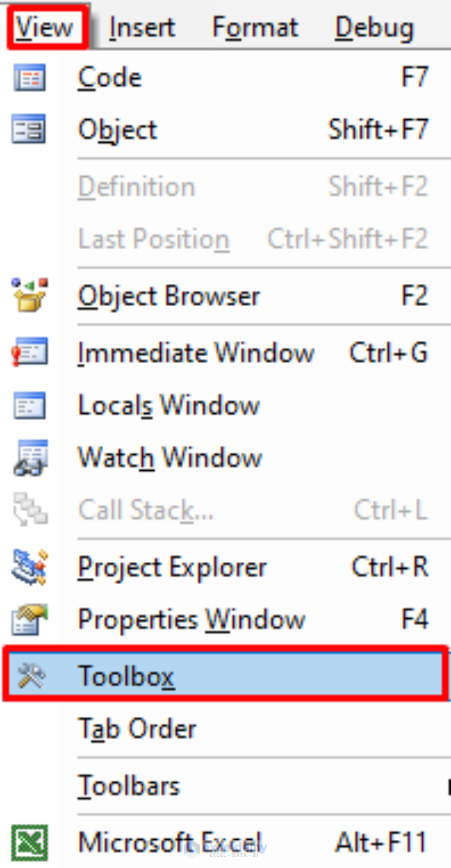Open the Debug menu
Viewport: 451px width, 868px height.
click(x=374, y=26)
